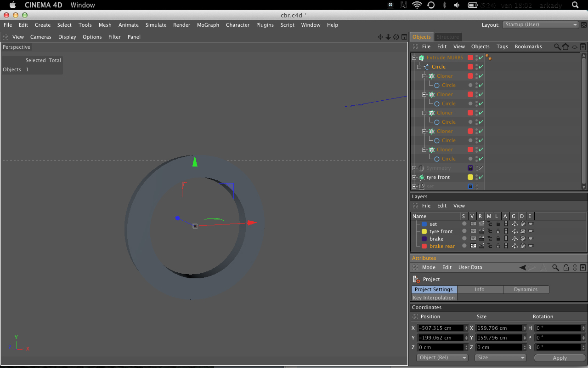This screenshot has width=588, height=368.
Task: Click the render clapboard for brake layer
Action: (x=481, y=239)
